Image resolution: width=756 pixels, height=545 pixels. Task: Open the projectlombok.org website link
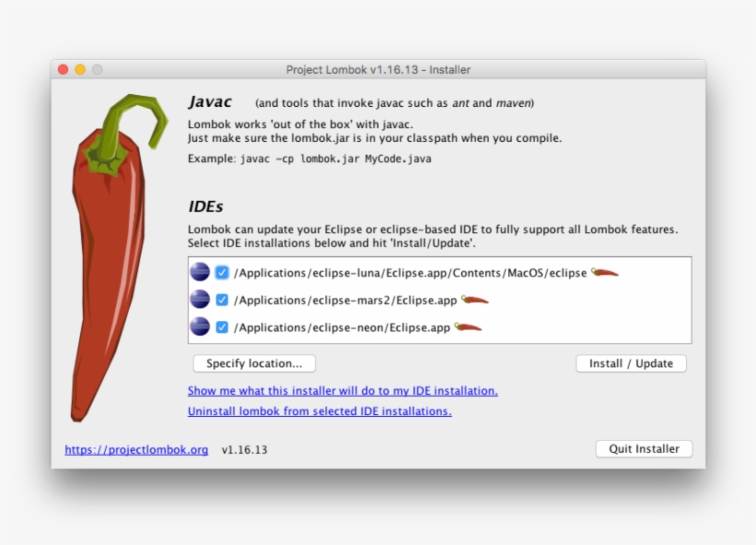pyautogui.click(x=136, y=449)
